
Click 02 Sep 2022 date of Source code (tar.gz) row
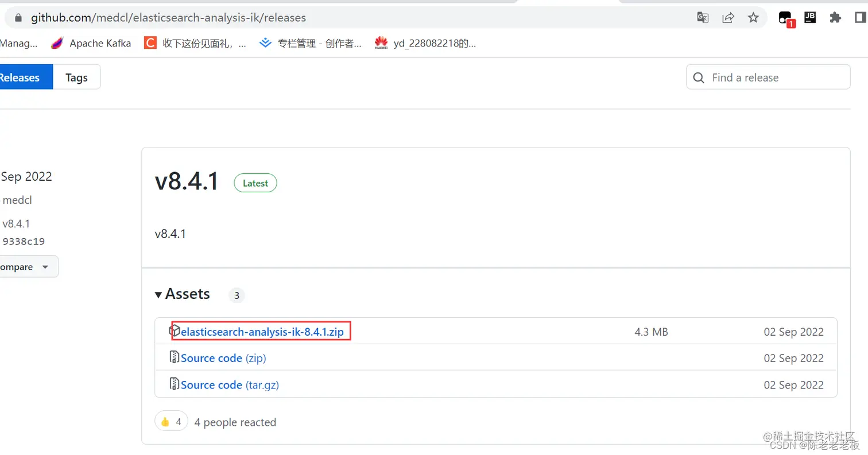[793, 385]
